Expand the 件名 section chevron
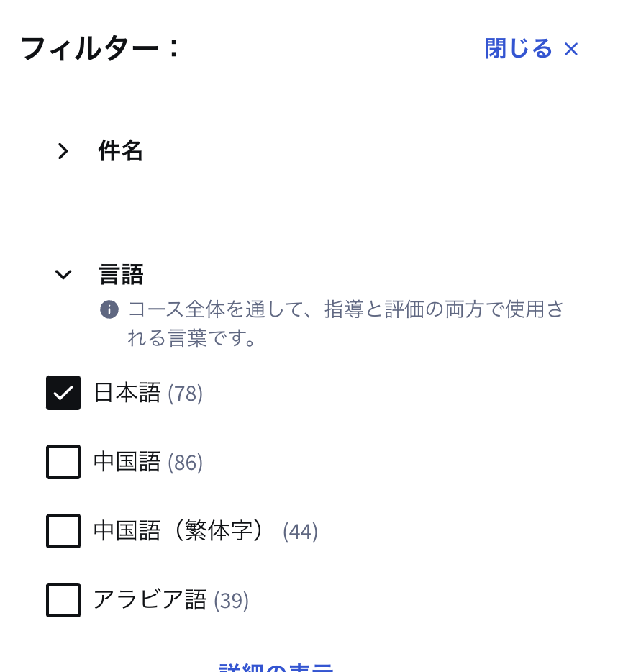The image size is (623, 672). pos(63,151)
